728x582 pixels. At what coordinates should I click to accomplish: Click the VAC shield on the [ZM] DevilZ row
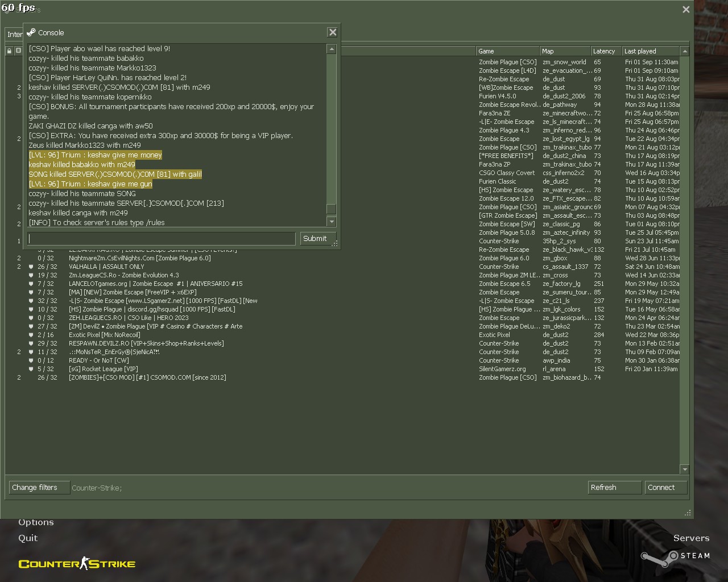coord(31,326)
